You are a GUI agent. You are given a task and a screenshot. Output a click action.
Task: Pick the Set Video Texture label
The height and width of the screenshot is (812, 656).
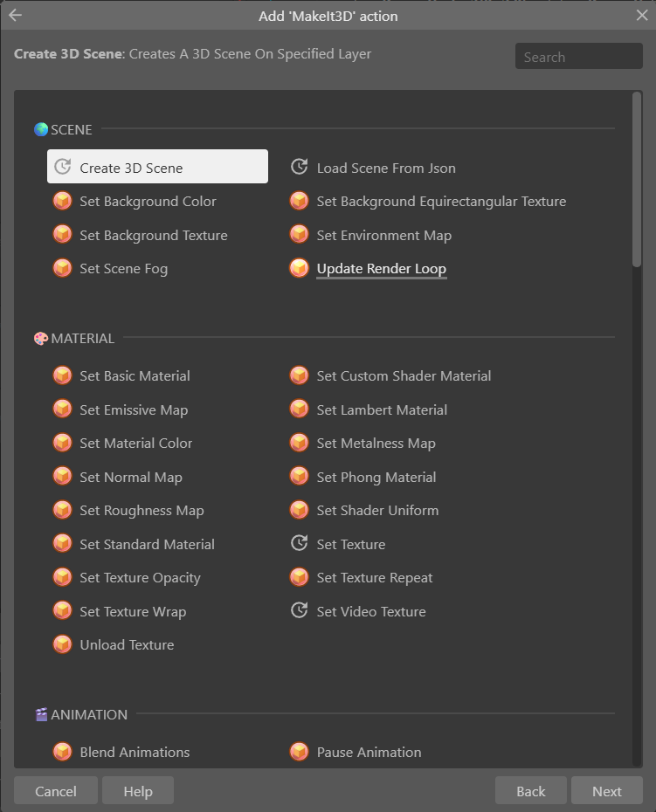coord(371,612)
